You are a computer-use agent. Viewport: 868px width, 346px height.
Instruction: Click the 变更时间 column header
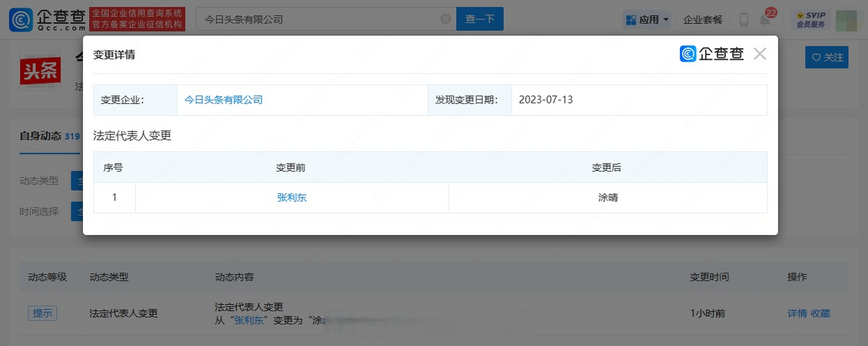pyautogui.click(x=709, y=277)
